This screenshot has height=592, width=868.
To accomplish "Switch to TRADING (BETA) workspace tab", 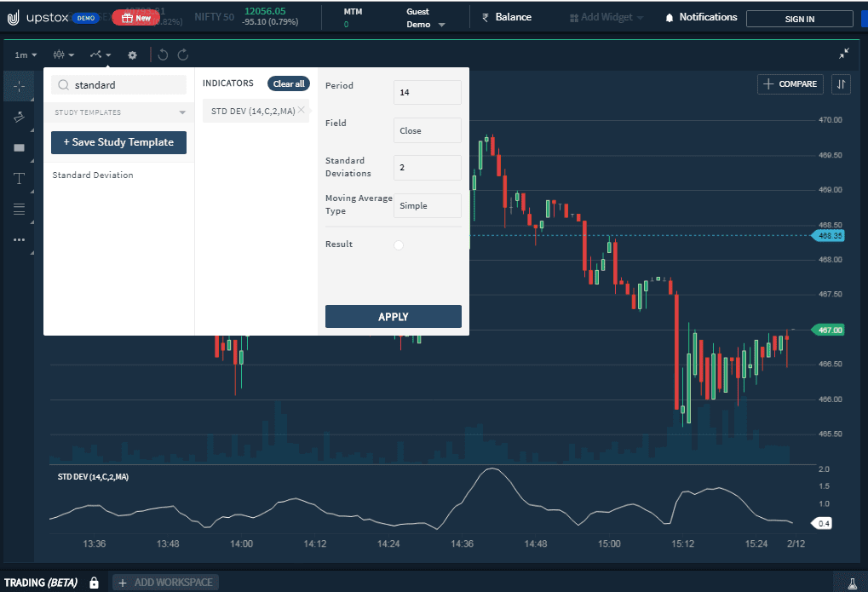I will pos(40,583).
